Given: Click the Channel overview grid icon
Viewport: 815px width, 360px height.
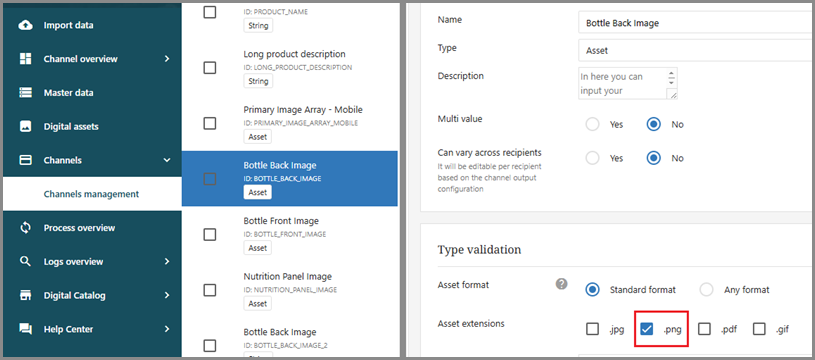Looking at the screenshot, I should [x=25, y=59].
